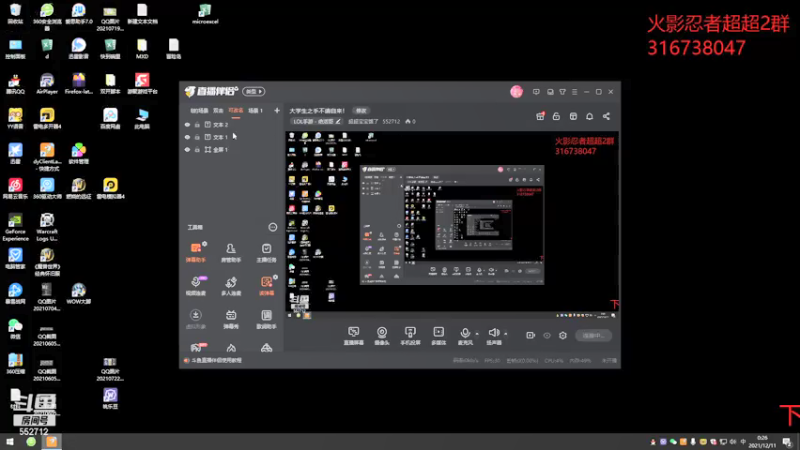Open the 歌词助手 tool

click(266, 319)
